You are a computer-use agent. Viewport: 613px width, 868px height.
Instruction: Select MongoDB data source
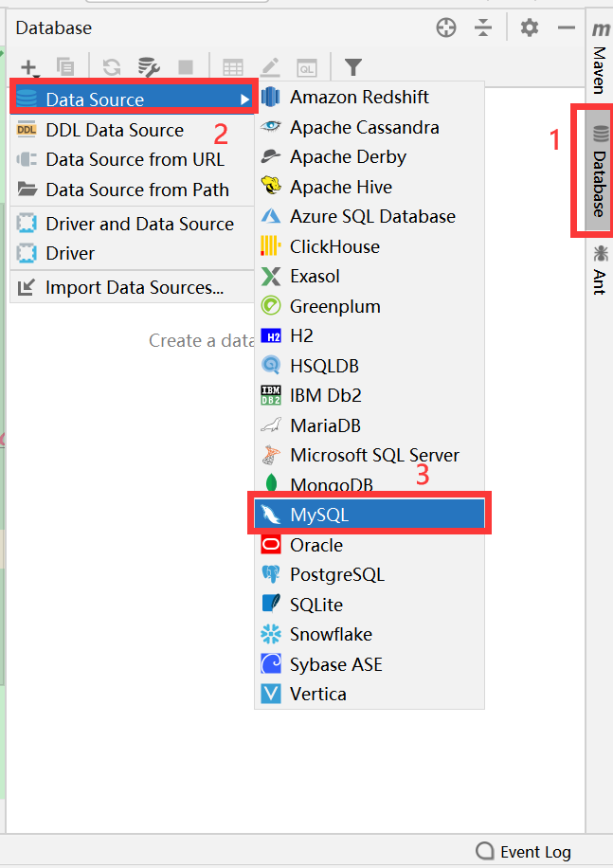[369, 484]
